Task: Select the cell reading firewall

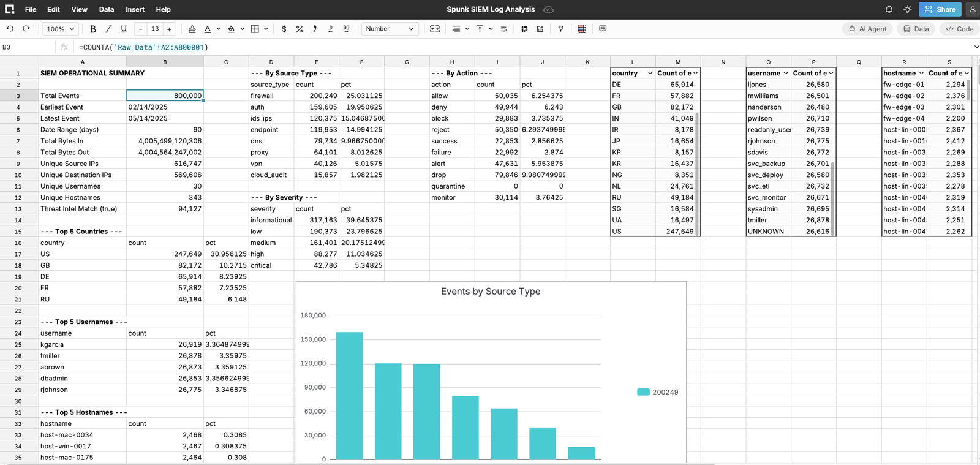Action: [271, 96]
